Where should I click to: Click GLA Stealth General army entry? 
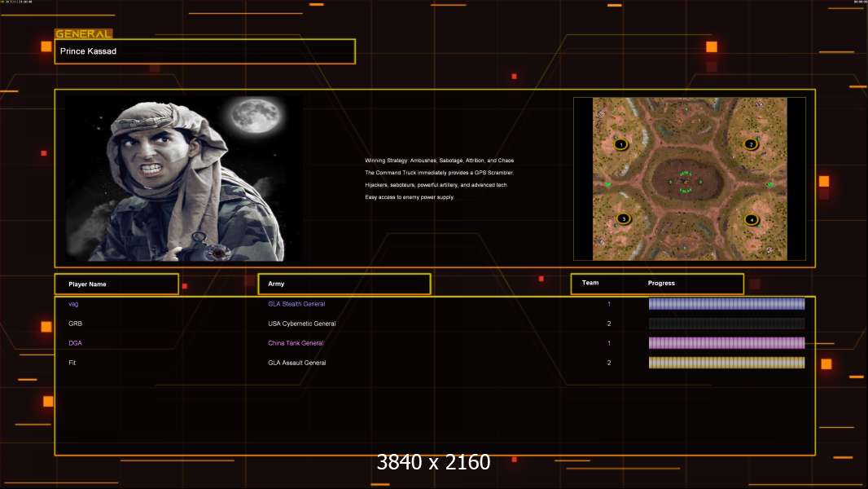[296, 304]
